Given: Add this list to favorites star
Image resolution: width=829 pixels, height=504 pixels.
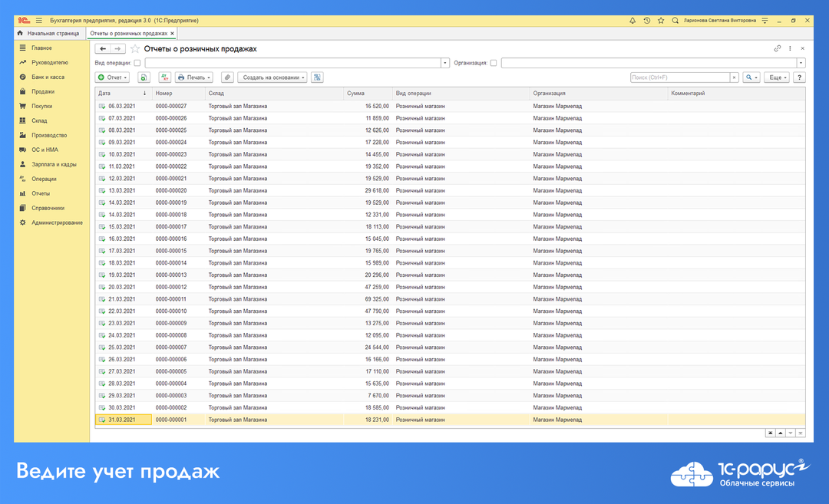Looking at the screenshot, I should (135, 48).
